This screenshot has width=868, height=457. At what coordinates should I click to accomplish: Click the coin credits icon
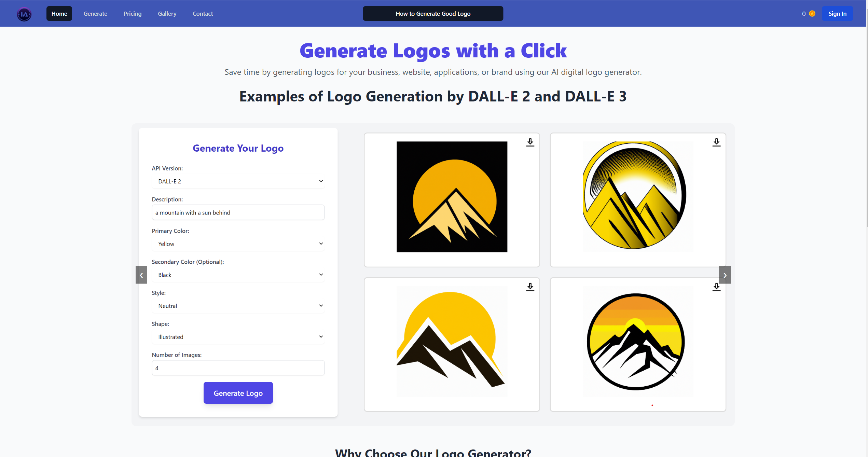pyautogui.click(x=812, y=14)
